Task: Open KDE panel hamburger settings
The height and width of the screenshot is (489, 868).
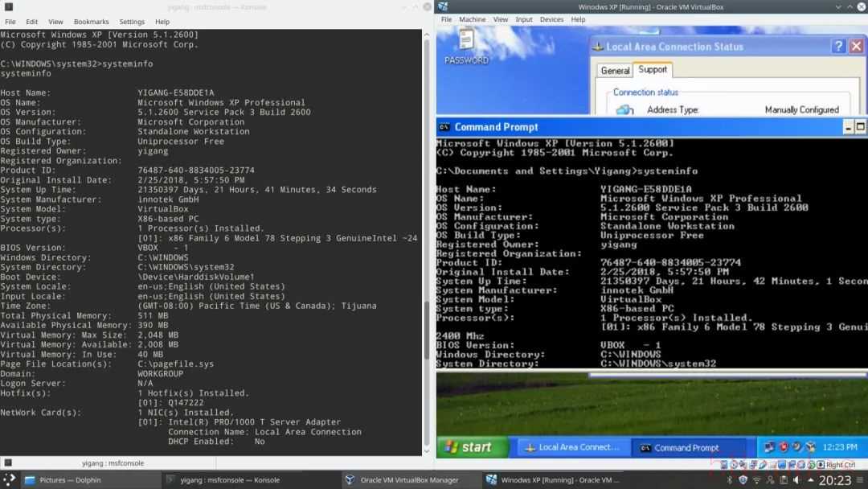Action: [860, 480]
